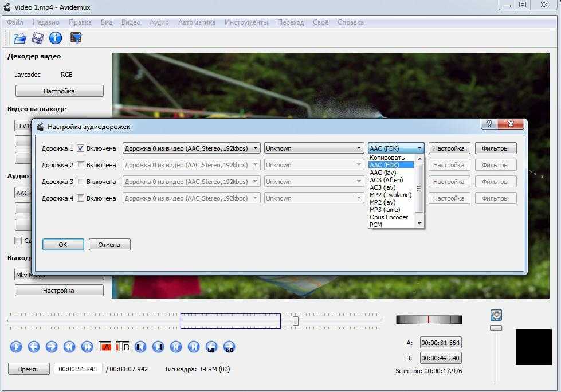Screen dimensions: 561x392
Task: Click the save video floppy icon
Action: tap(38, 38)
